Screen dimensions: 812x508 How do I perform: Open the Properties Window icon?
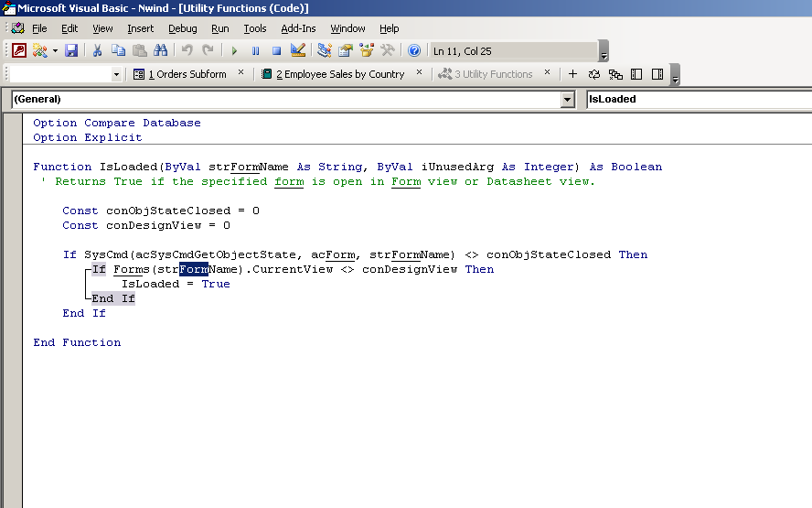tap(346, 50)
